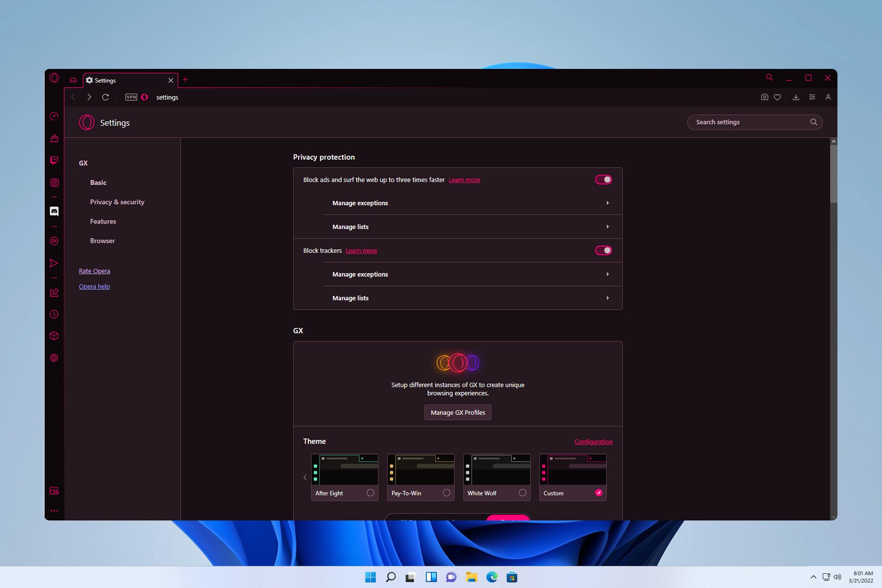Open the Rate Opera link
Screen dimensions: 882x588
tap(95, 271)
